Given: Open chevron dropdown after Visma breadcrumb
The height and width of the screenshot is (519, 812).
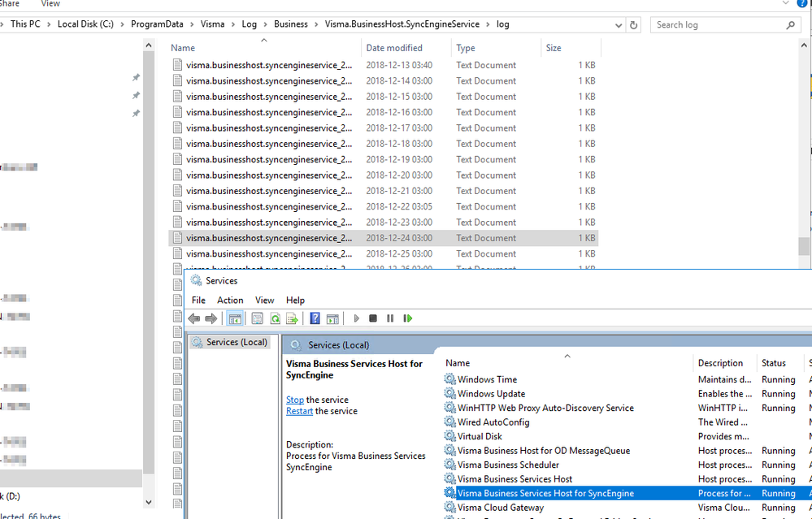Looking at the screenshot, I should (233, 24).
